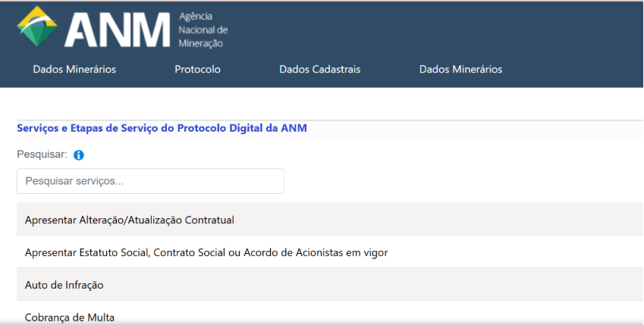Click the ANM logo in header
The image size is (644, 325).
click(93, 27)
